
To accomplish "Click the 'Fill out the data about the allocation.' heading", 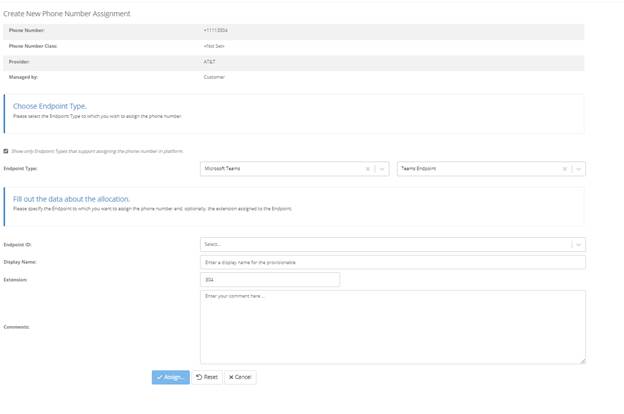I will pos(71,199).
